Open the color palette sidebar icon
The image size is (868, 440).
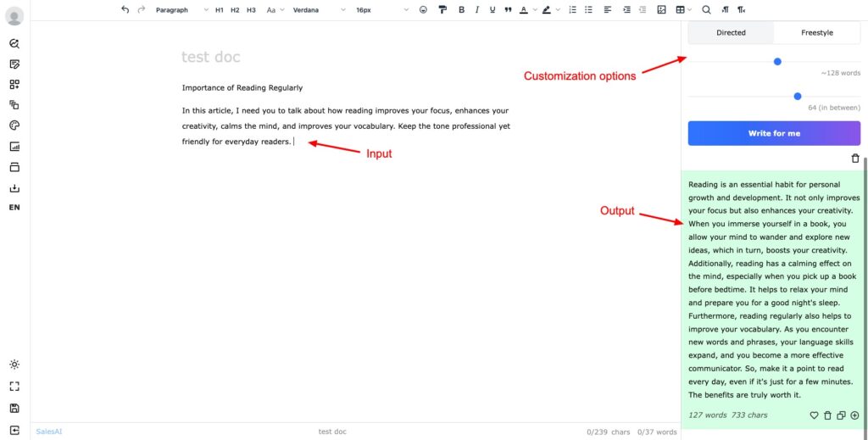[x=14, y=125]
